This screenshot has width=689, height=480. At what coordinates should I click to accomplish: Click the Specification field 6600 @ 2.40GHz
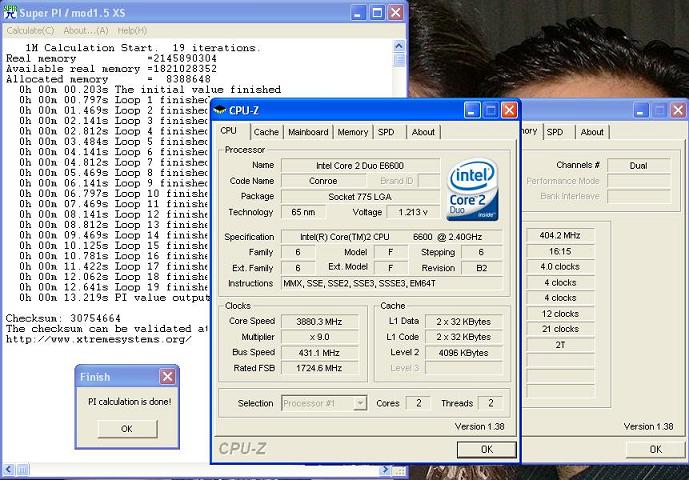(392, 237)
